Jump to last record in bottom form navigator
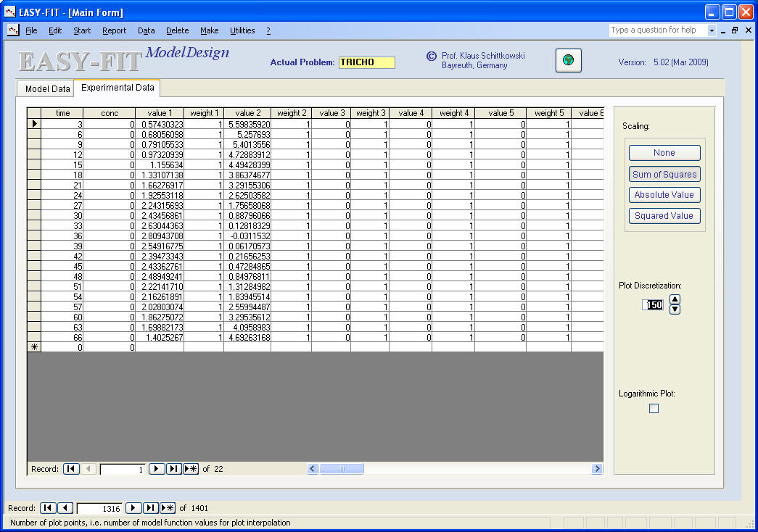This screenshot has width=758, height=532. (x=150, y=508)
